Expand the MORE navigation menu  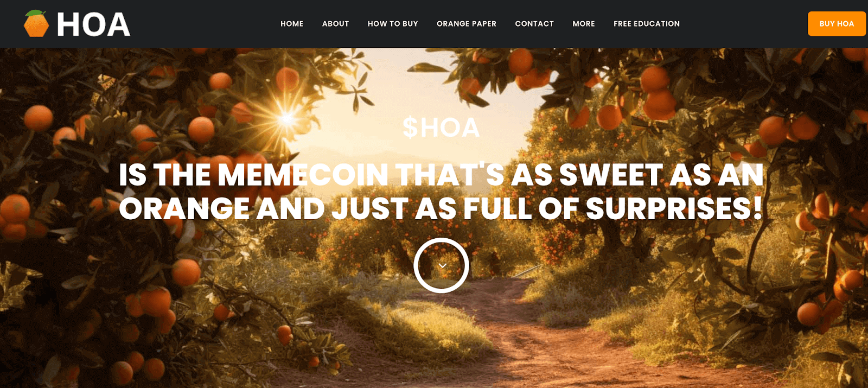pyautogui.click(x=584, y=24)
